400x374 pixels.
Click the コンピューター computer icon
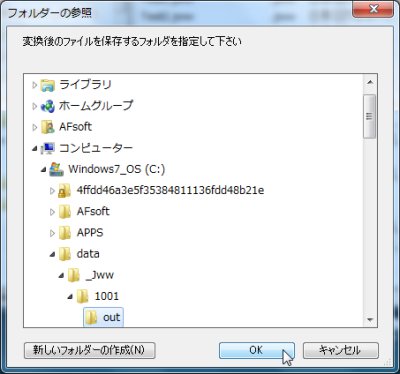point(48,148)
